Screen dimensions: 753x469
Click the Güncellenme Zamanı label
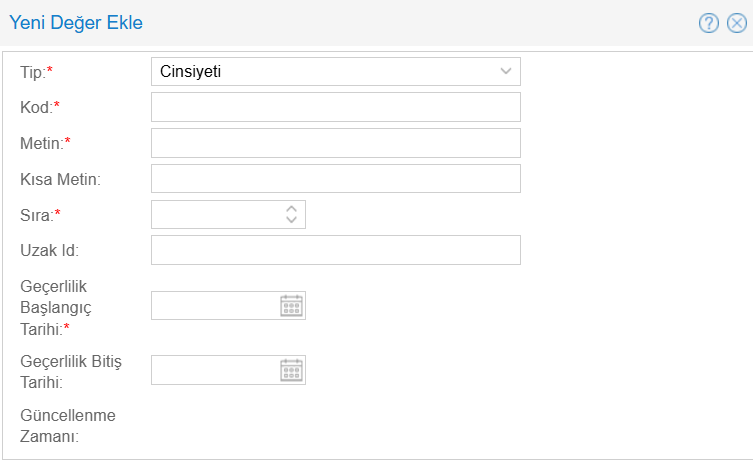(68, 425)
